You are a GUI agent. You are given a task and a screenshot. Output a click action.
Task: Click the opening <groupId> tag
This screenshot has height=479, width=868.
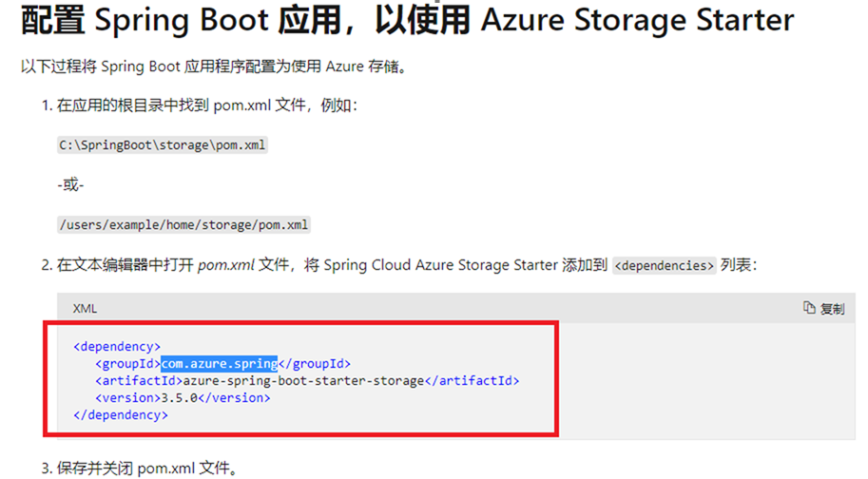pos(127,363)
